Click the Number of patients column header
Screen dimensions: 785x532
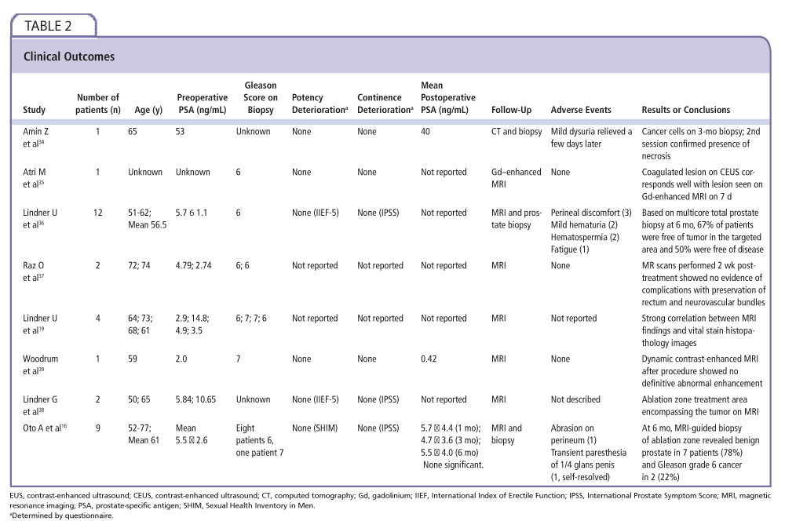(97, 104)
